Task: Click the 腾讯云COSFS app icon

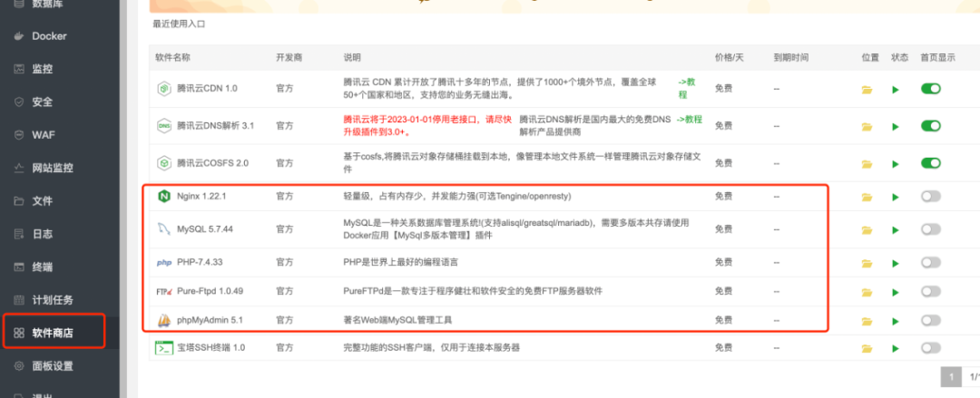Action: [x=163, y=163]
